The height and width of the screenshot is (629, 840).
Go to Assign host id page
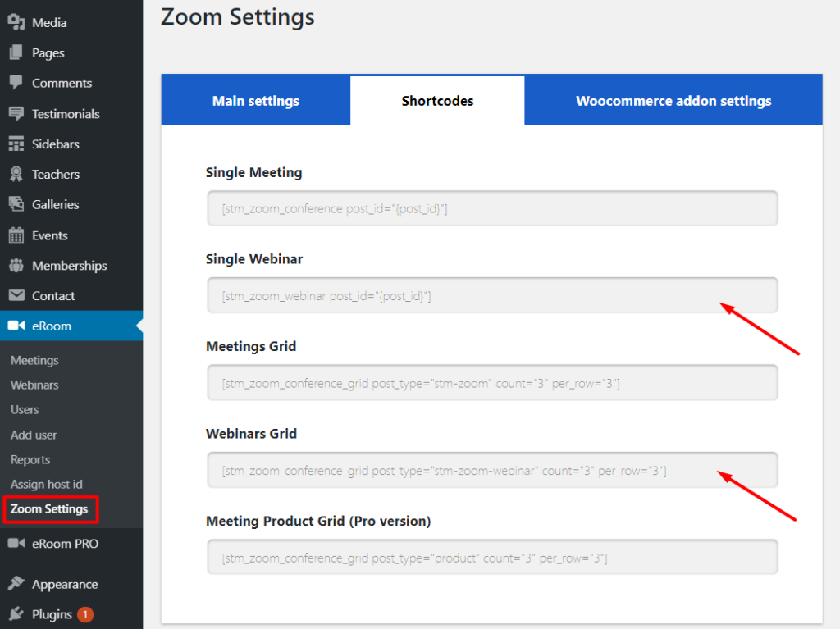47,484
